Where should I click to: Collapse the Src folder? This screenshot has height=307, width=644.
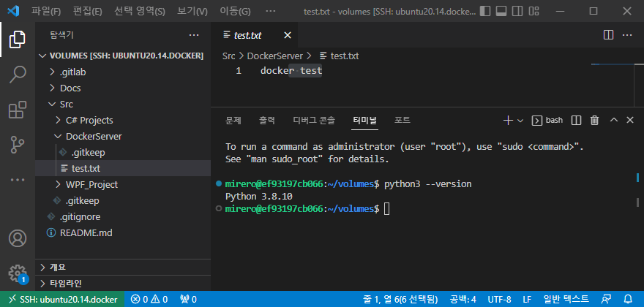[123, 105]
